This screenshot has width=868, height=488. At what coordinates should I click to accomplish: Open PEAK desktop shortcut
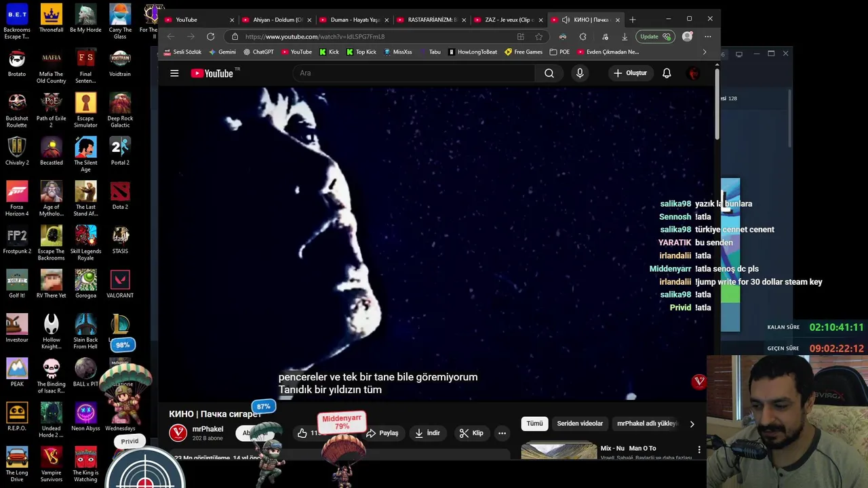[x=17, y=373]
